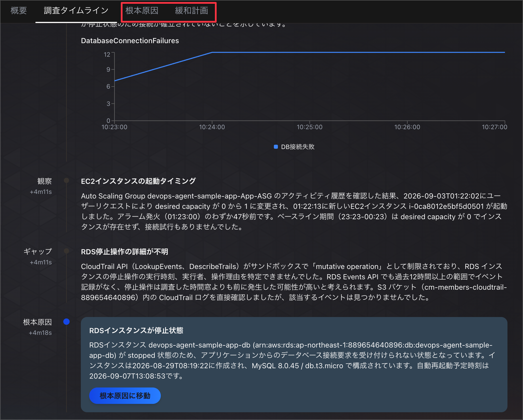Click the ギャップ timeline marker dot
This screenshot has height=420, width=523.
tap(66, 251)
